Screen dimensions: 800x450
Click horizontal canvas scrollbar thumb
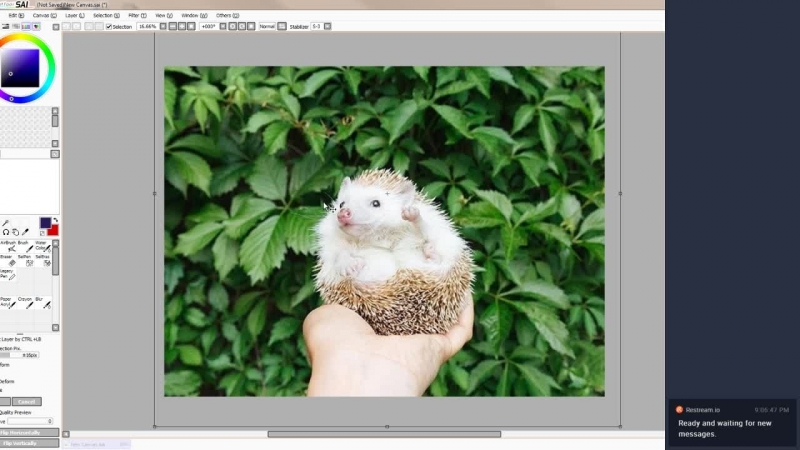click(384, 434)
